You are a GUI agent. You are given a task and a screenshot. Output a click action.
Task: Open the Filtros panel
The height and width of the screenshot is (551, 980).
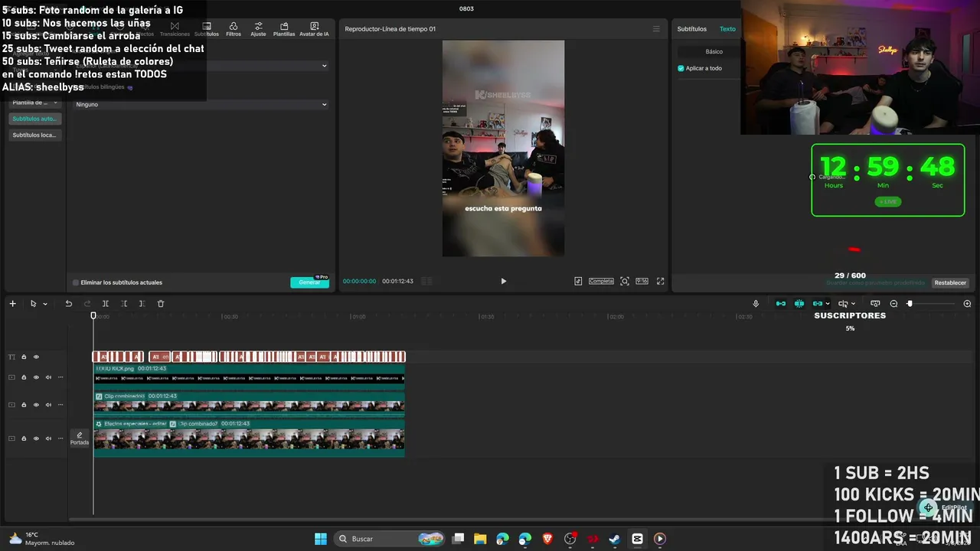click(234, 29)
